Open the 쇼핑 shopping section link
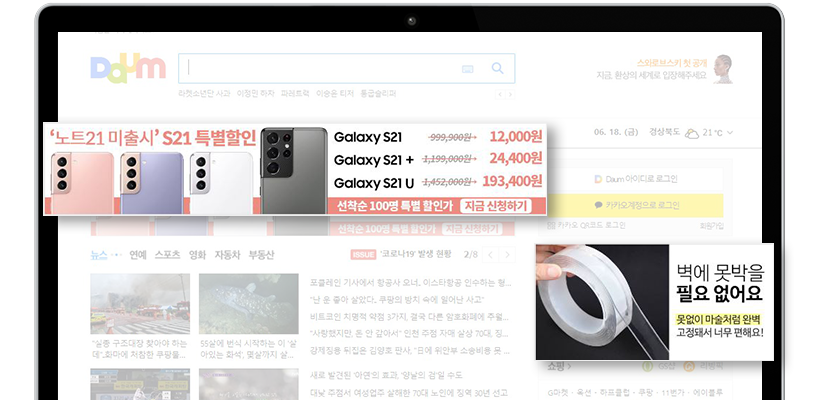820x400 pixels. pyautogui.click(x=559, y=367)
